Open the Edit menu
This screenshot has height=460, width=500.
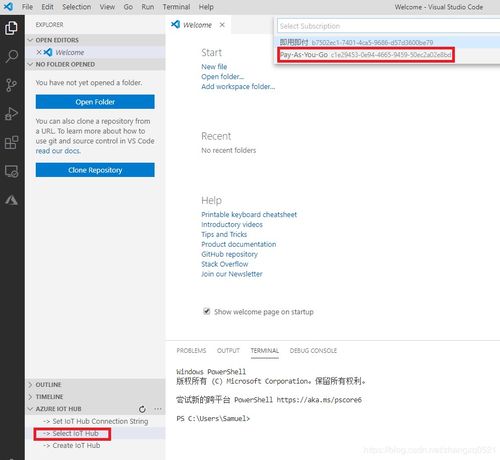[47, 7]
